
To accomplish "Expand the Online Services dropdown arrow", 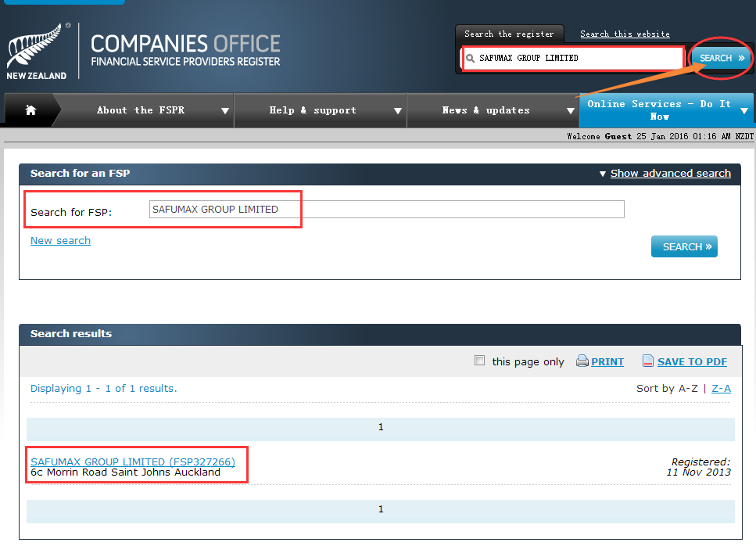I will point(744,111).
